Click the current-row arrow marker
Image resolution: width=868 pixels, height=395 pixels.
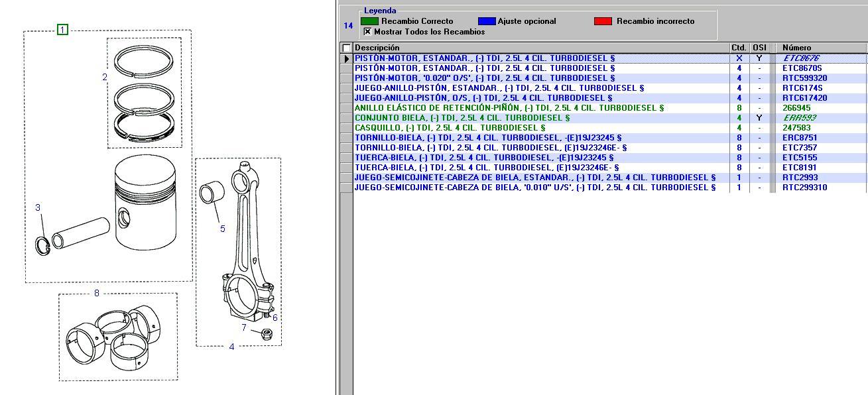[346, 58]
